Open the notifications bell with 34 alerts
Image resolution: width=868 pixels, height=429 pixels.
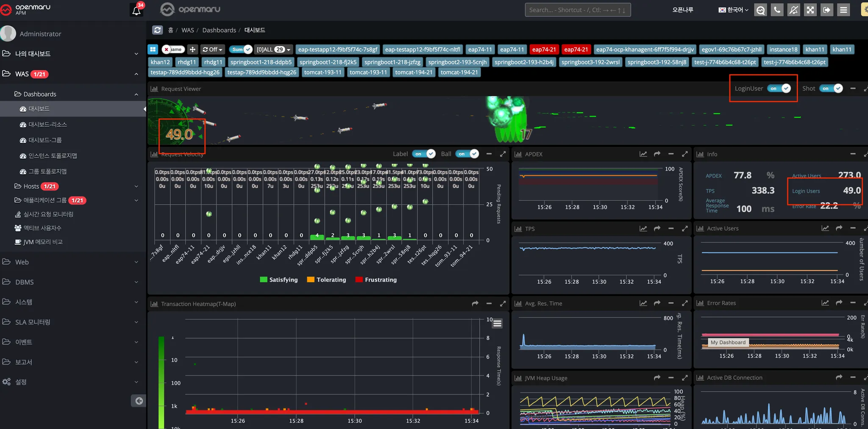(x=136, y=10)
